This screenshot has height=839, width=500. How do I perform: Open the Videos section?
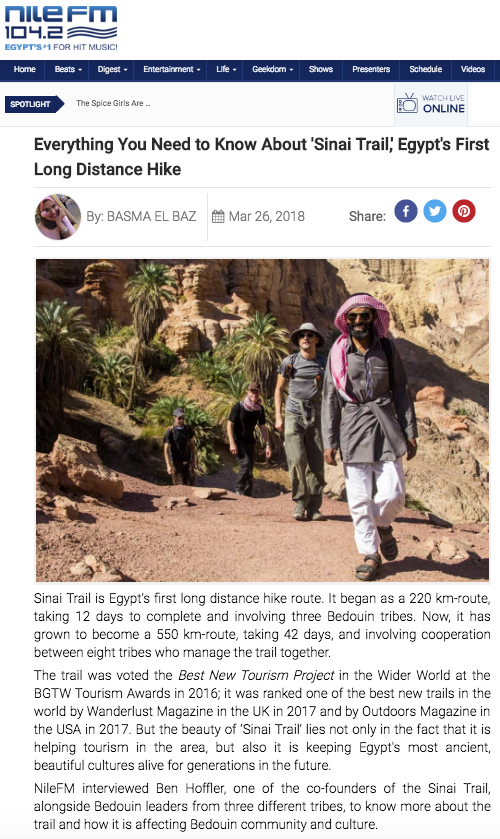(x=473, y=70)
